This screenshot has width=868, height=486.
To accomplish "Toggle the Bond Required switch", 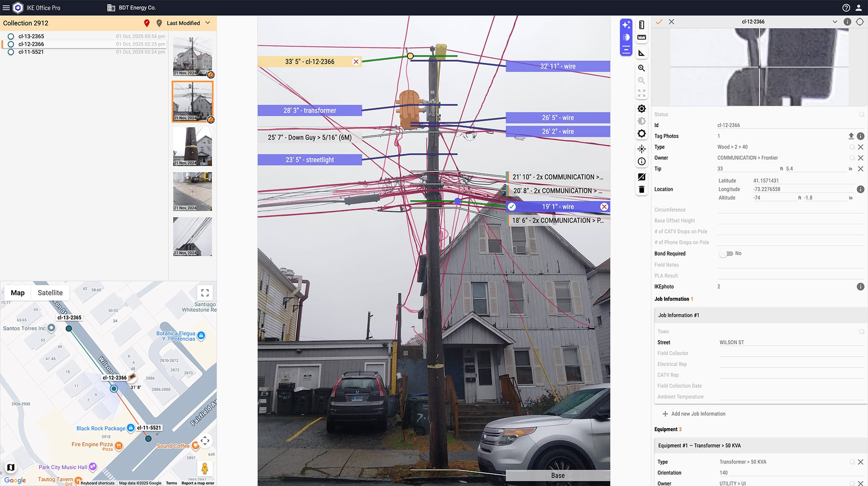I will (726, 254).
